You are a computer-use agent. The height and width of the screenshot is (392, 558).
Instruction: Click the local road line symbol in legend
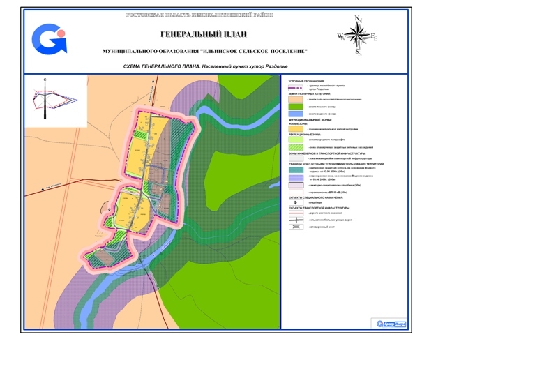[x=296, y=212]
